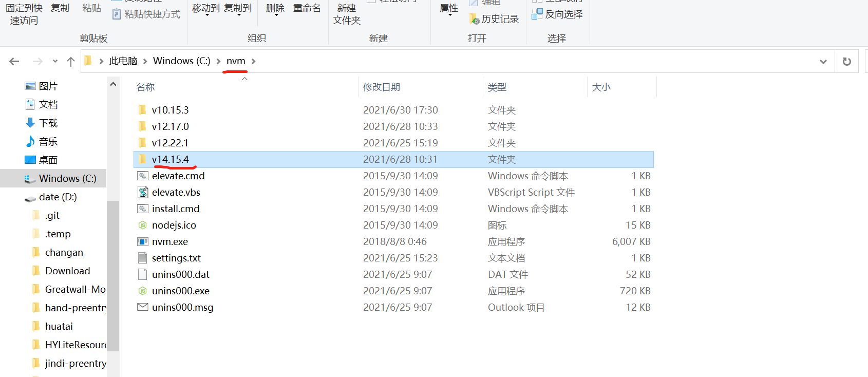Select the install.cmd file icon
Image resolution: width=868 pixels, height=377 pixels.
[143, 209]
